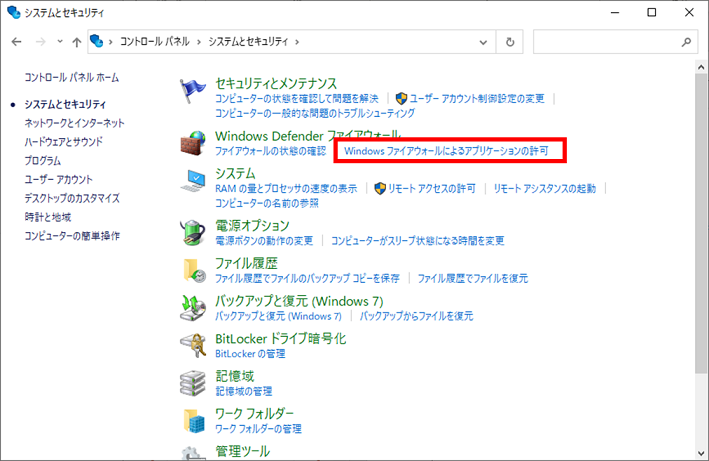
Task: Expand the address bar history dropdown
Action: 483,42
